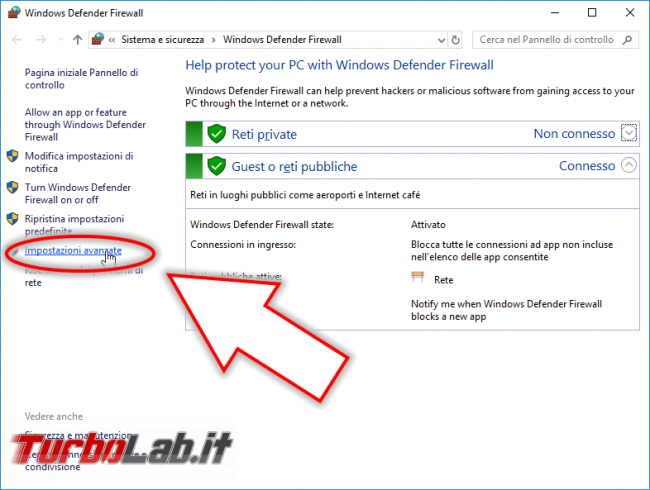Open Ripristina impostazioni predefinite
This screenshot has width=650, height=490.
tap(74, 224)
